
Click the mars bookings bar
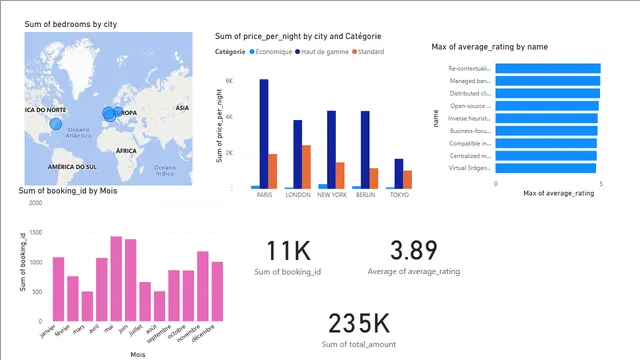(87, 307)
